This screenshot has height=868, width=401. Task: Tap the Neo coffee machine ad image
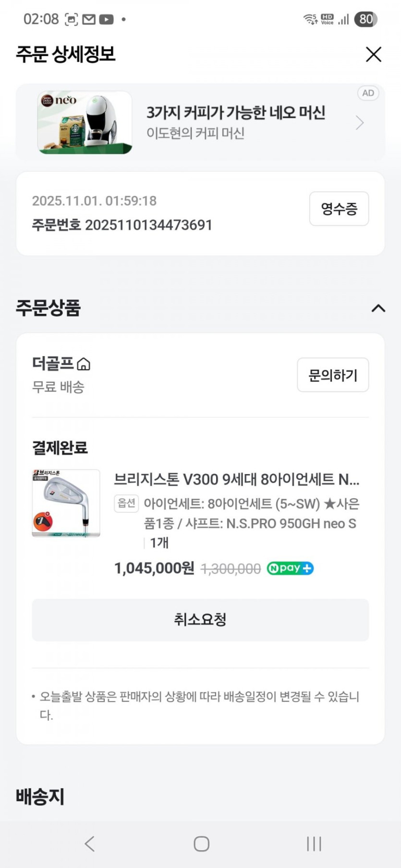pos(85,122)
